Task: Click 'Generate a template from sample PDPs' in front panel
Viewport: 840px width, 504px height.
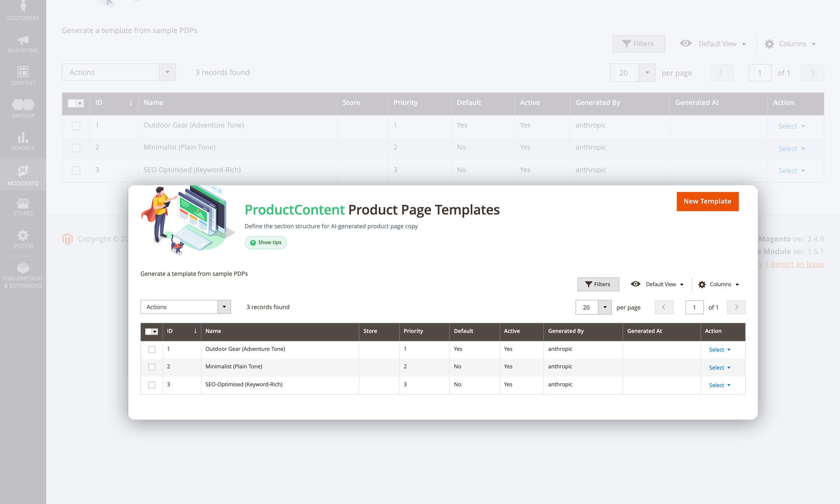Action: [x=194, y=274]
